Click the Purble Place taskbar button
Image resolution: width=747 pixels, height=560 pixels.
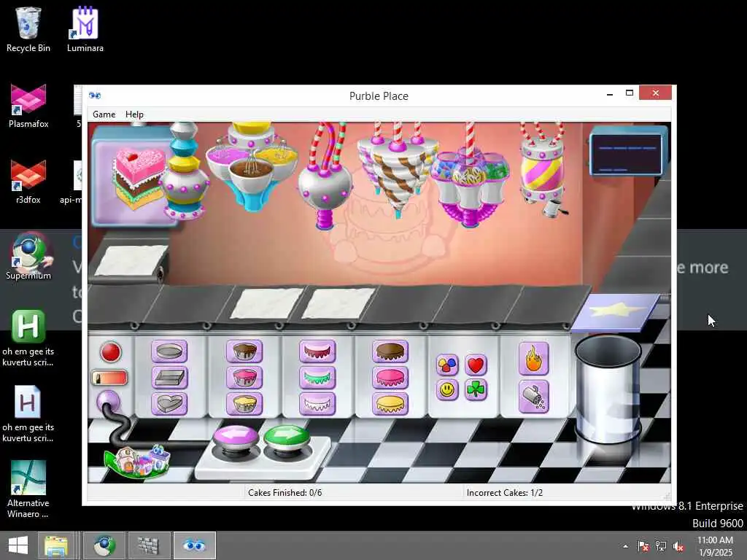tap(194, 545)
